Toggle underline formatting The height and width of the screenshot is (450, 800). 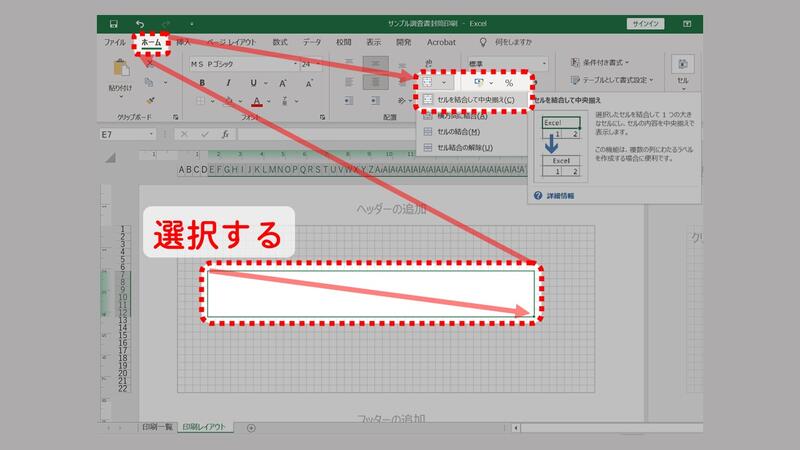click(253, 83)
